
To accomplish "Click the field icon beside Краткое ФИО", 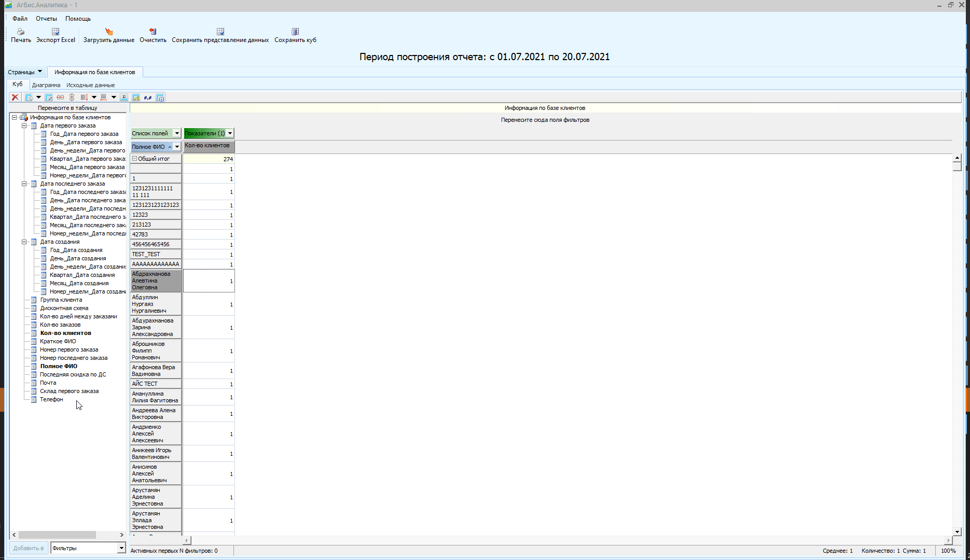I will [x=34, y=341].
